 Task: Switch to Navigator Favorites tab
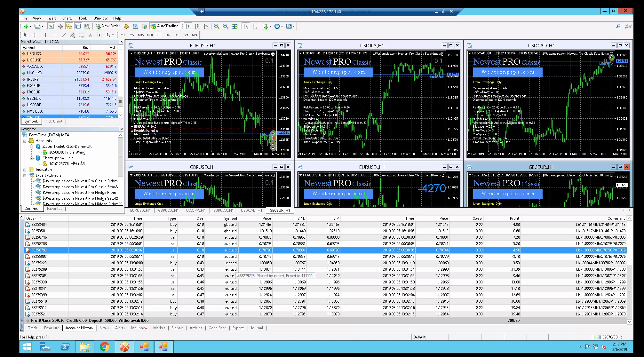[x=54, y=209]
